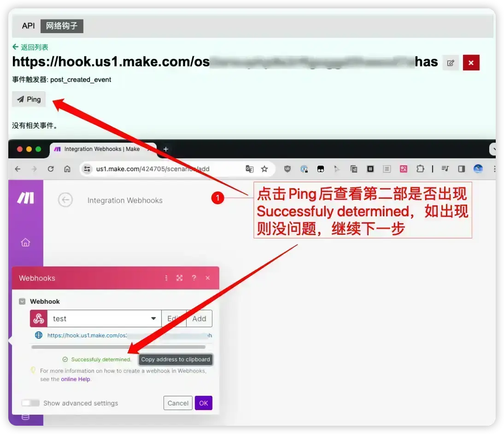Screen dimensions: 504x434
Task: Click the Edit webhook button
Action: coord(174,318)
